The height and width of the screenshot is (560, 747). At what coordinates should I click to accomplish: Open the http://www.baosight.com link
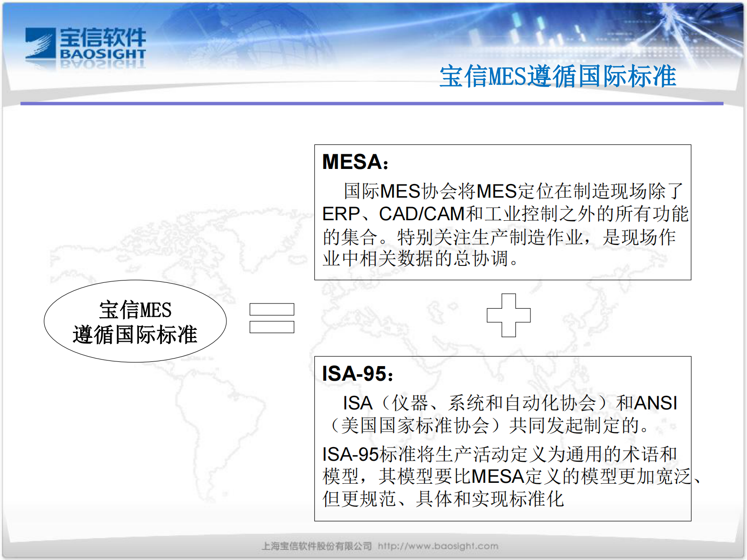(x=438, y=546)
